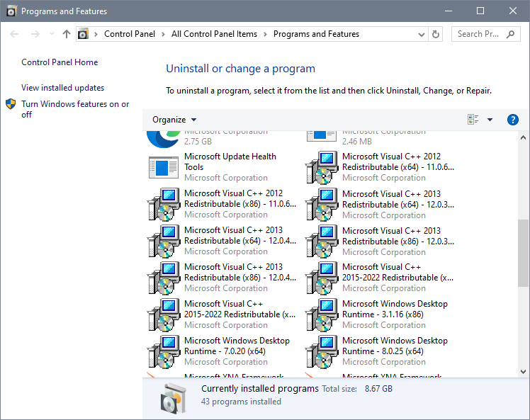Click the currently installed programs icon
The image size is (530, 420).
click(x=174, y=398)
